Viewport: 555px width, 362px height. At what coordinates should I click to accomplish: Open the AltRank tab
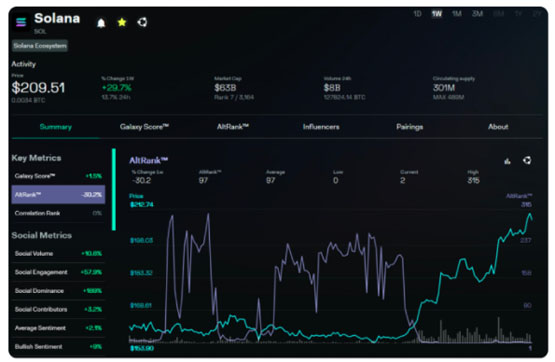pyautogui.click(x=233, y=127)
